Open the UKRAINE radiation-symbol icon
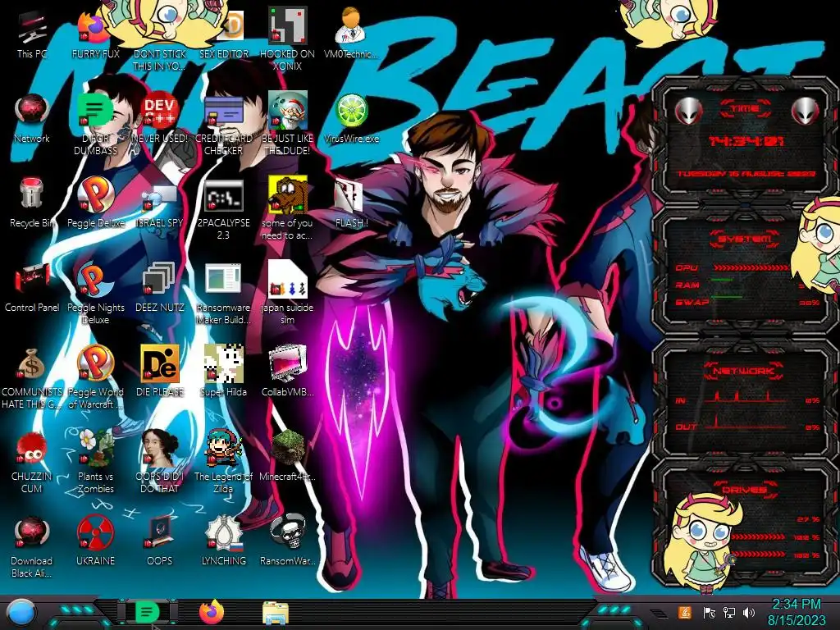Viewport: 840px width, 630px height. point(95,532)
